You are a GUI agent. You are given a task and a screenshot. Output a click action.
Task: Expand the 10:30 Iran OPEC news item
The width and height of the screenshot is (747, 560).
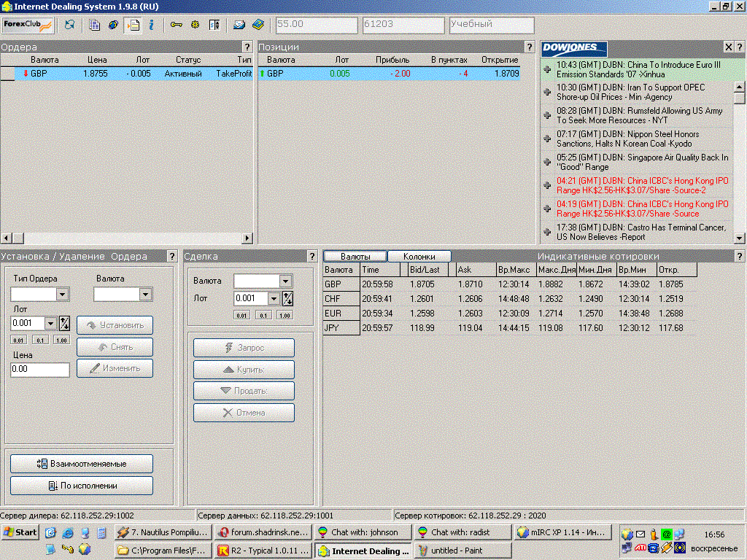[x=547, y=93]
